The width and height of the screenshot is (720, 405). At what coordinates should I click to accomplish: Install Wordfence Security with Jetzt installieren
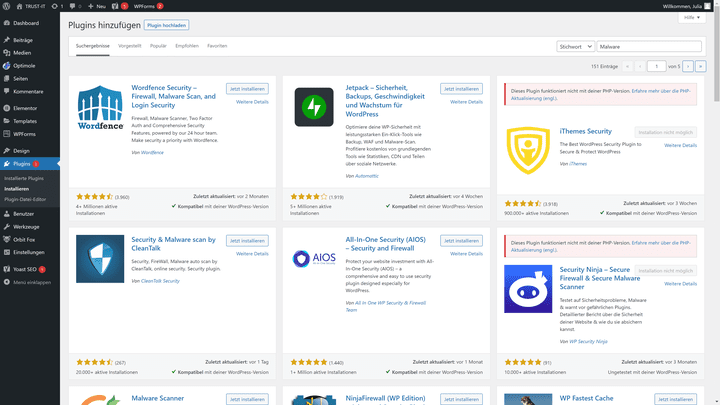[x=247, y=89]
